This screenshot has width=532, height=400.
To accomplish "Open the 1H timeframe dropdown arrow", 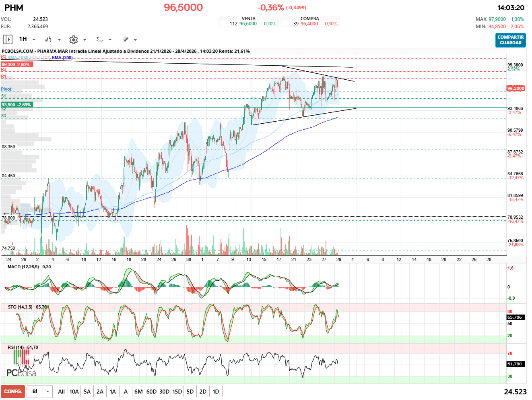I will pyautogui.click(x=34, y=40).
